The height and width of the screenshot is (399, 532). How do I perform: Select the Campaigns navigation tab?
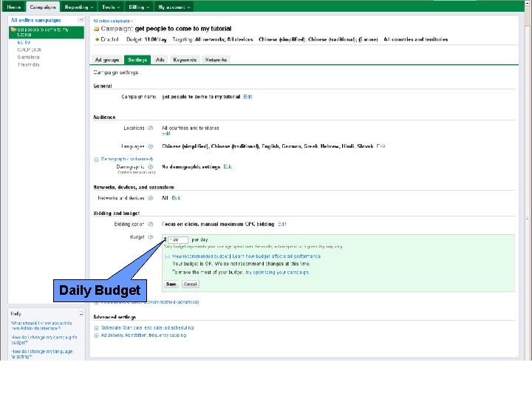pos(43,7)
